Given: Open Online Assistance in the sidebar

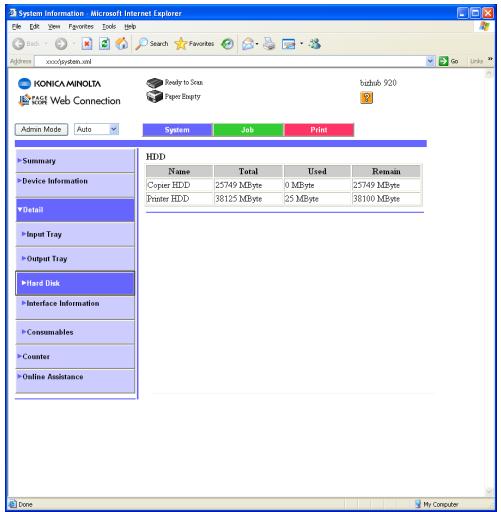Looking at the screenshot, I should [x=75, y=381].
